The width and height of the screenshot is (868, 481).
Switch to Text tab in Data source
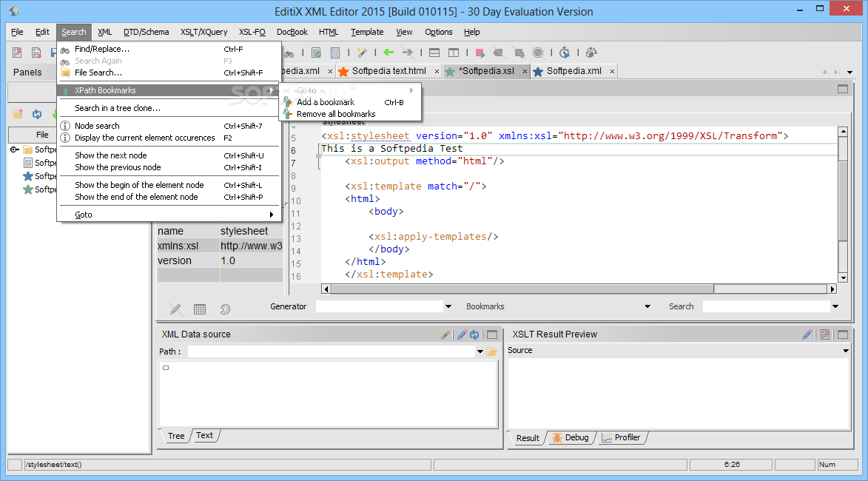[x=204, y=436]
